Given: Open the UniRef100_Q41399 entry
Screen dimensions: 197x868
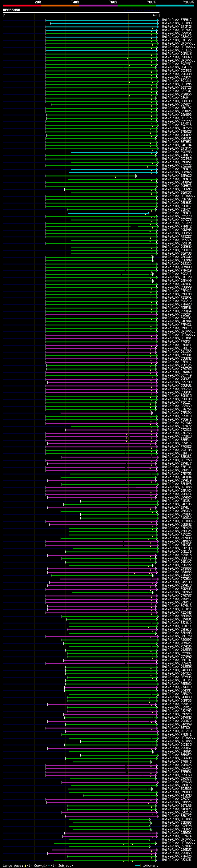Looking at the screenshot, I should coord(176,352).
